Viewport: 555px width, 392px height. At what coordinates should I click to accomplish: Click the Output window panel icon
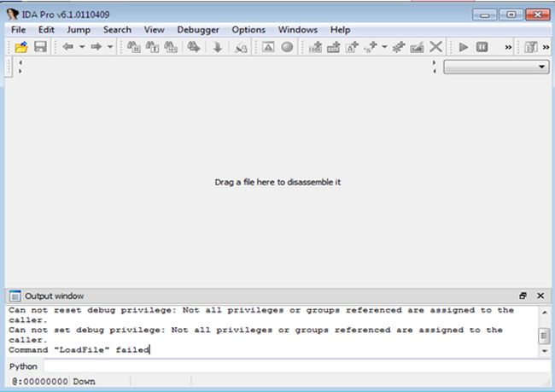coord(15,295)
